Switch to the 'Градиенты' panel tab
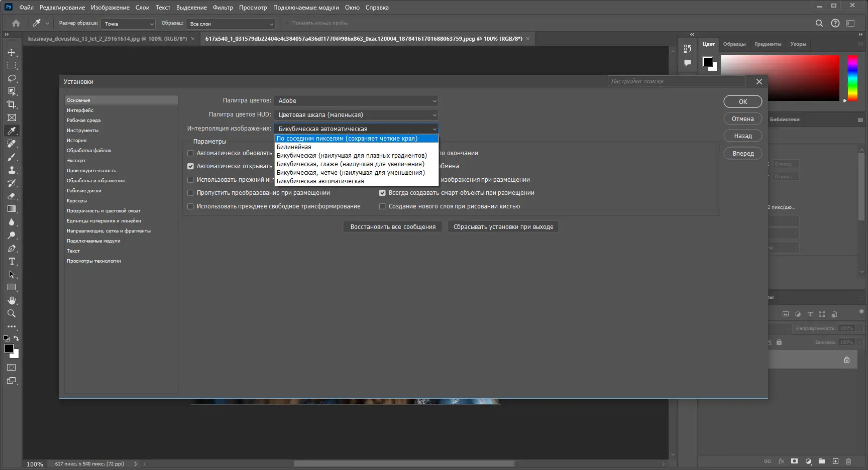This screenshot has width=868, height=470. tap(768, 44)
